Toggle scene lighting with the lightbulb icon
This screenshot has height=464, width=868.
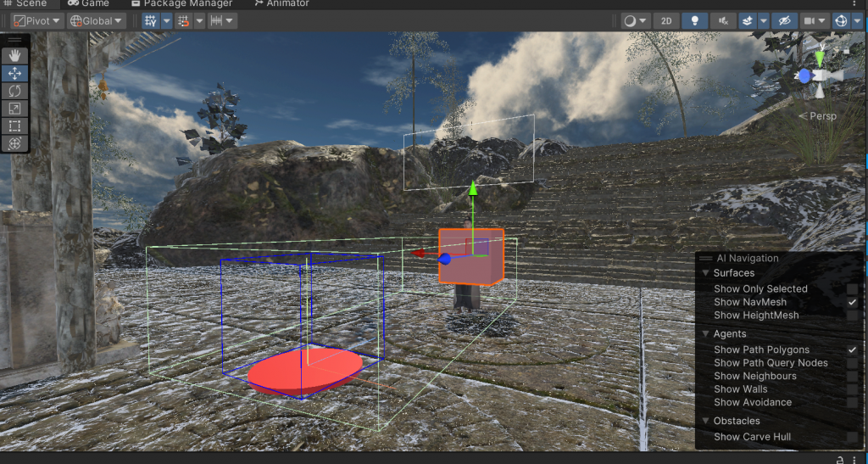coord(695,20)
